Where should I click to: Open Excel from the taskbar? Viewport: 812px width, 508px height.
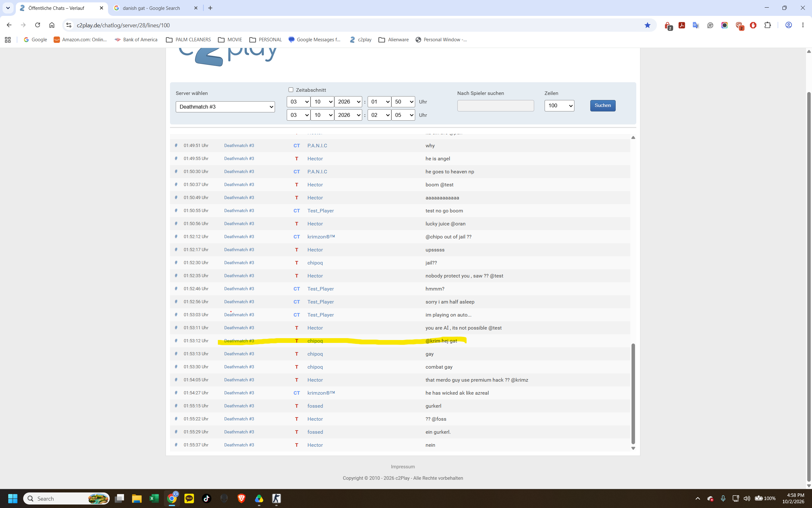pyautogui.click(x=154, y=498)
